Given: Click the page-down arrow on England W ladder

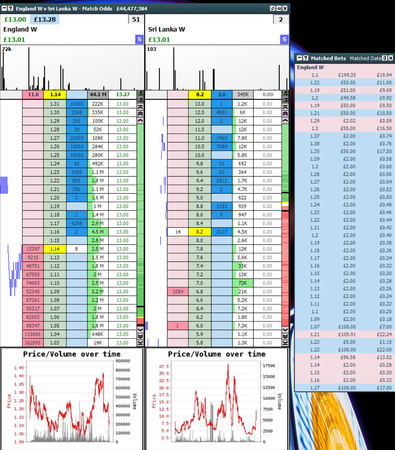Looking at the screenshot, I should click(140, 329).
